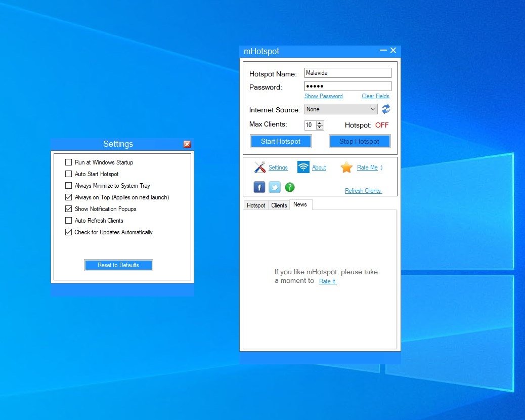The width and height of the screenshot is (525, 420).
Task: Select the News tab
Action: [x=300, y=204]
